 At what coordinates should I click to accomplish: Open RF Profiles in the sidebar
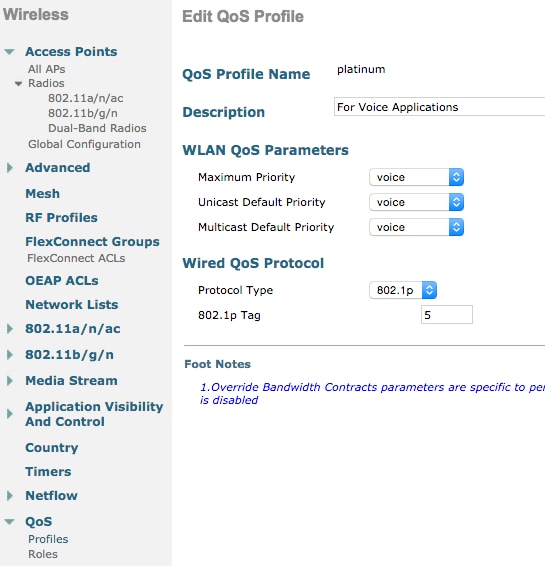(x=61, y=218)
